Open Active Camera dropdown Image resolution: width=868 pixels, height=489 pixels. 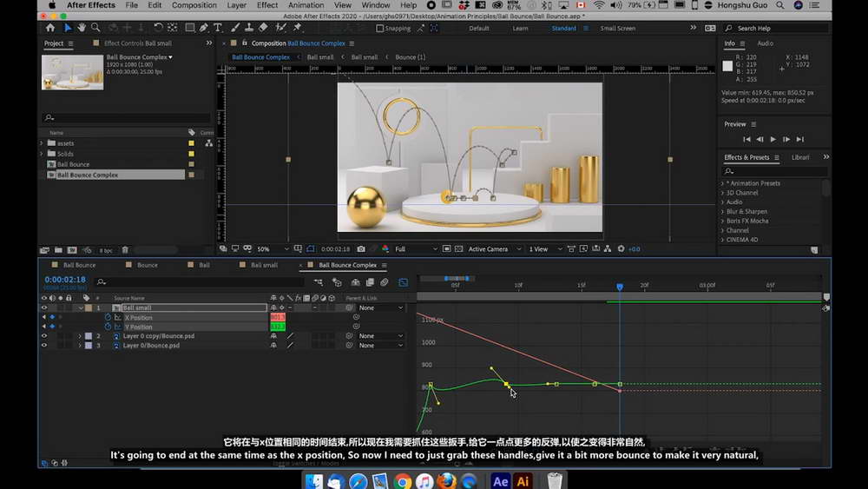pyautogui.click(x=495, y=249)
